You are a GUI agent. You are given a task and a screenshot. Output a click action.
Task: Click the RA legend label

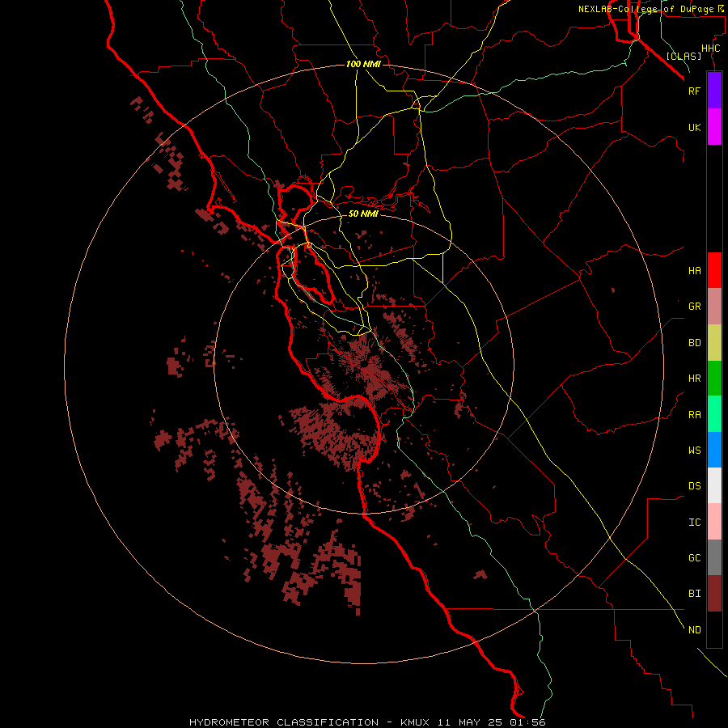tap(694, 415)
